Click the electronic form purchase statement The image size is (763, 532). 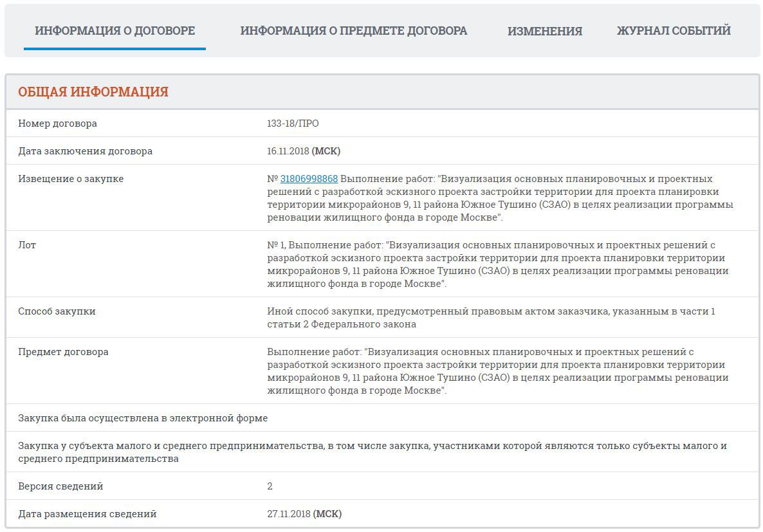tap(143, 418)
